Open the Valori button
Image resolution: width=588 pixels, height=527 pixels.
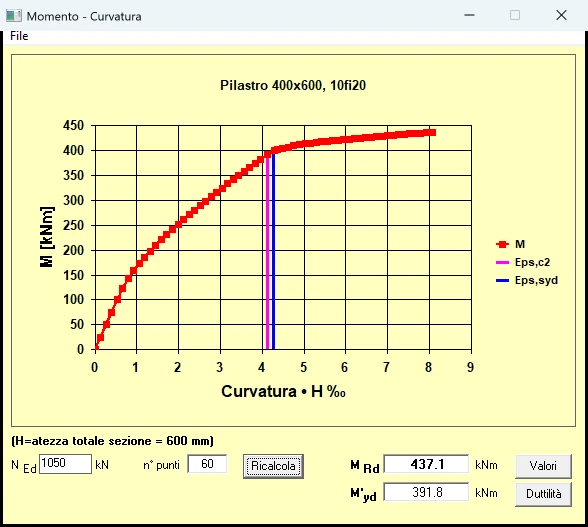coord(543,466)
